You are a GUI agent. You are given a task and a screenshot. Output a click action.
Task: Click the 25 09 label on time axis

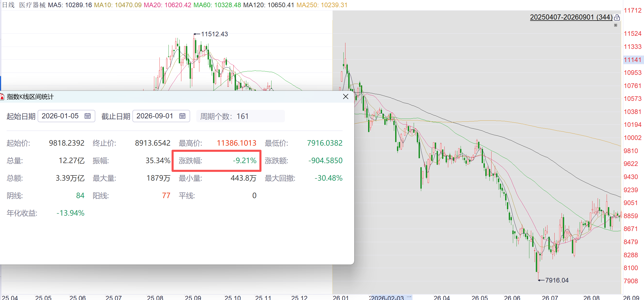tap(193, 298)
